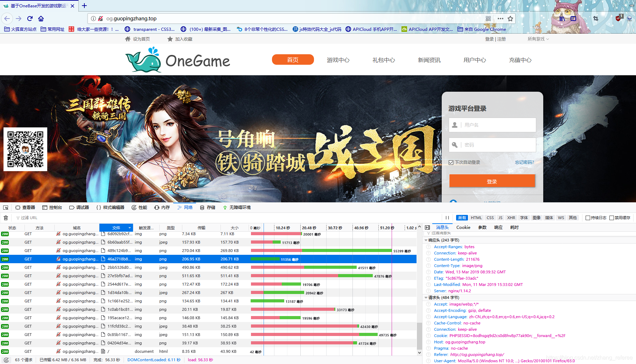Sort by the 传输 column header
The width and height of the screenshot is (636, 364).
coord(201,228)
